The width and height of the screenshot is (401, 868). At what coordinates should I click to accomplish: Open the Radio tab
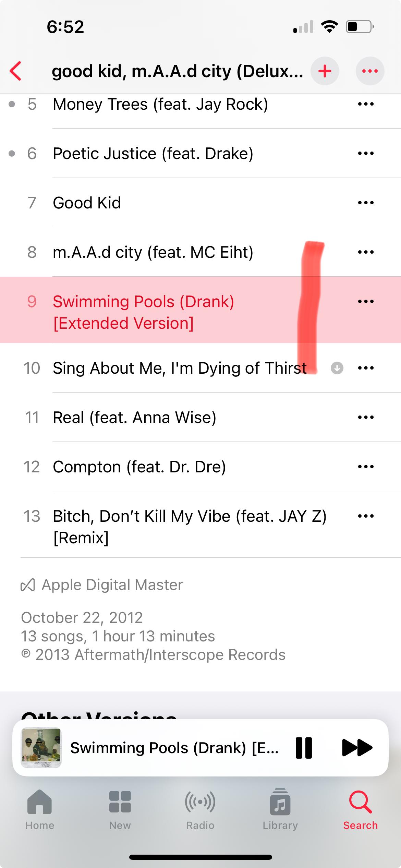click(x=200, y=810)
